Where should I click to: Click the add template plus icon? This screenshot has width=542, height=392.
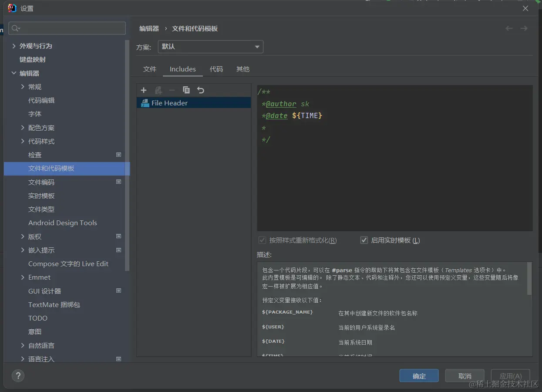click(x=144, y=90)
